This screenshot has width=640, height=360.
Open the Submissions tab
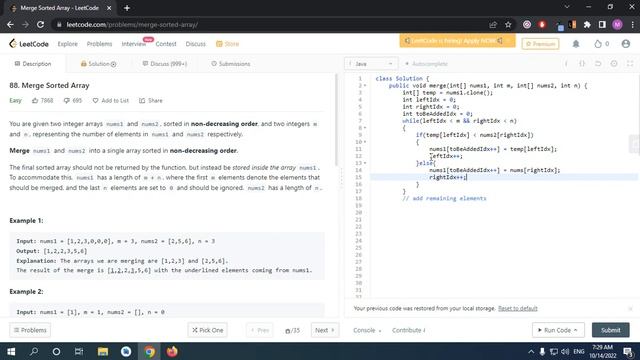click(x=231, y=64)
